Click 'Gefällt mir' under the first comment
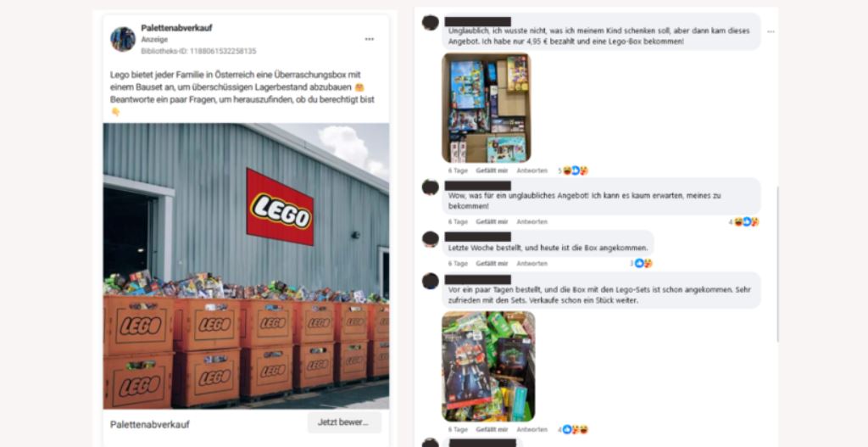 click(x=492, y=170)
